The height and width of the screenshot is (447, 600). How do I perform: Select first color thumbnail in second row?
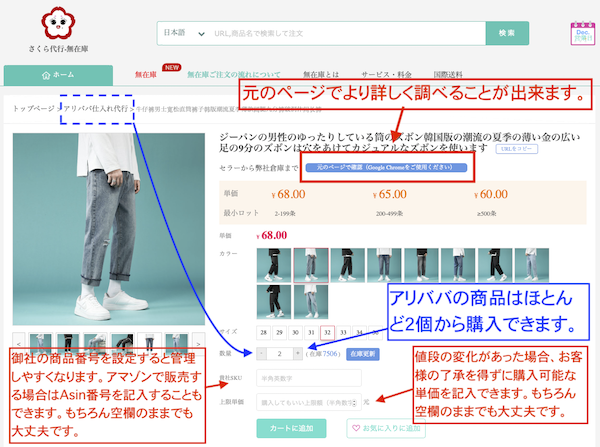click(x=274, y=302)
